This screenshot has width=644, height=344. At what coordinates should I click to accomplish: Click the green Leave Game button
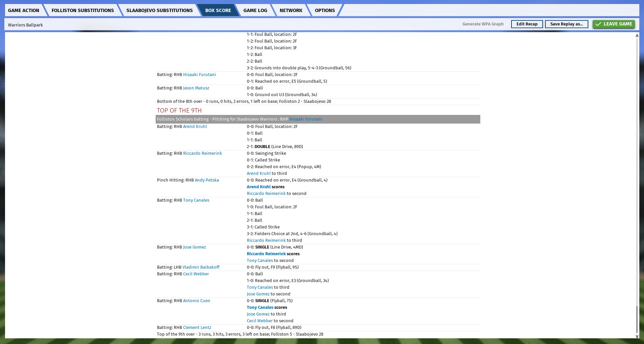click(x=613, y=24)
